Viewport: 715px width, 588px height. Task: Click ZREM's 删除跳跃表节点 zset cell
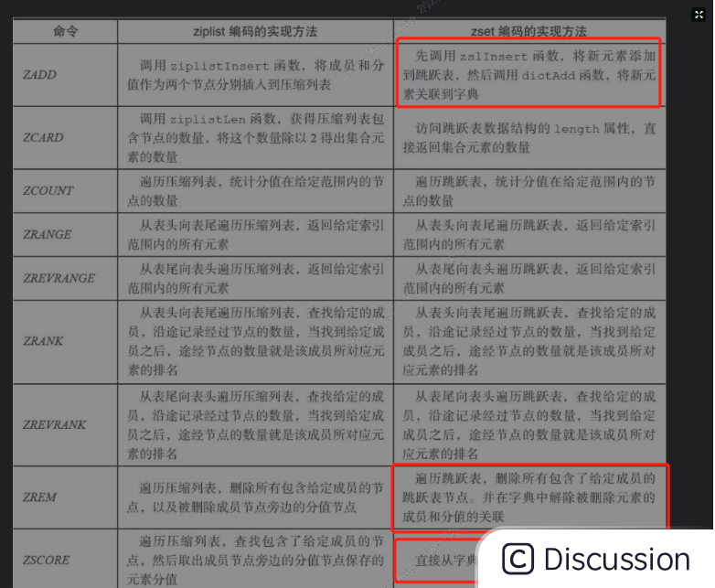pos(529,497)
